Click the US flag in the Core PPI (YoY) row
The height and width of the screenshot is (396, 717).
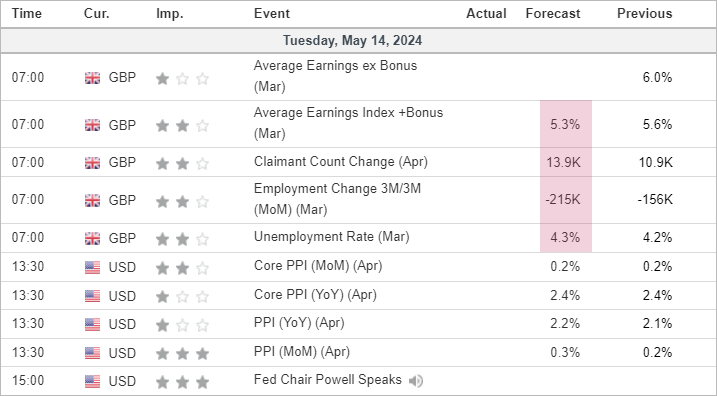pos(92,296)
